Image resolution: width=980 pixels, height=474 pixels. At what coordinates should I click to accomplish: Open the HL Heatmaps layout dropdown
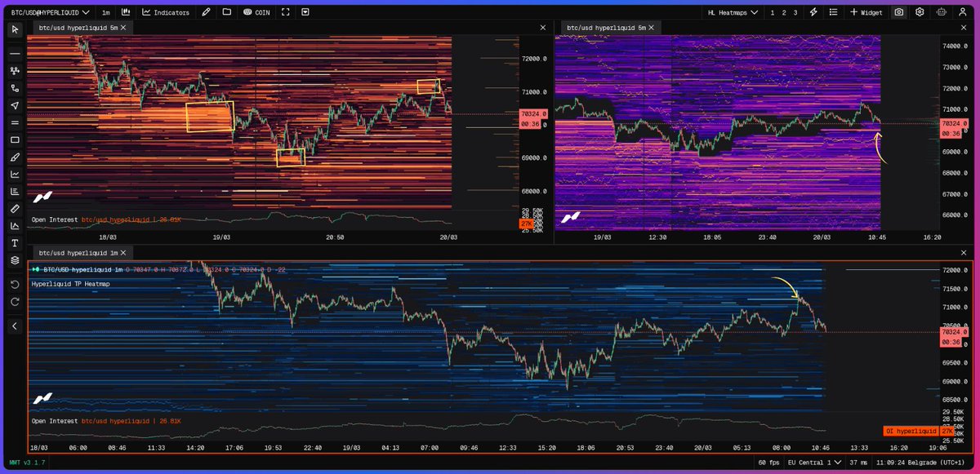(x=733, y=12)
